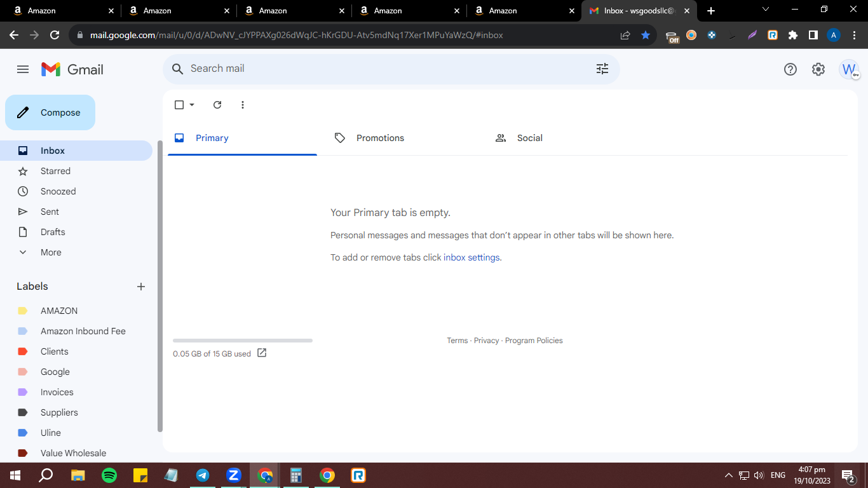The width and height of the screenshot is (868, 488).
Task: Open Chrome profile A avatar
Action: (834, 35)
